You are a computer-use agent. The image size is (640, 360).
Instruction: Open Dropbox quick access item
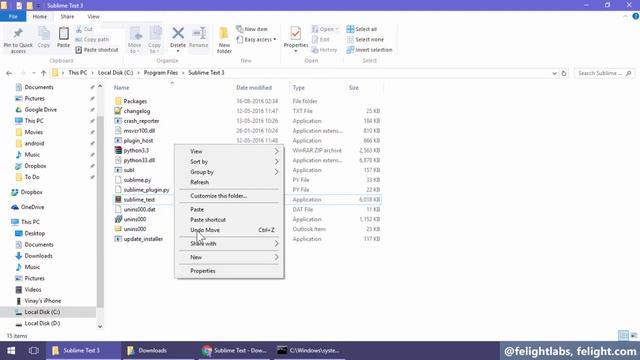pos(35,166)
